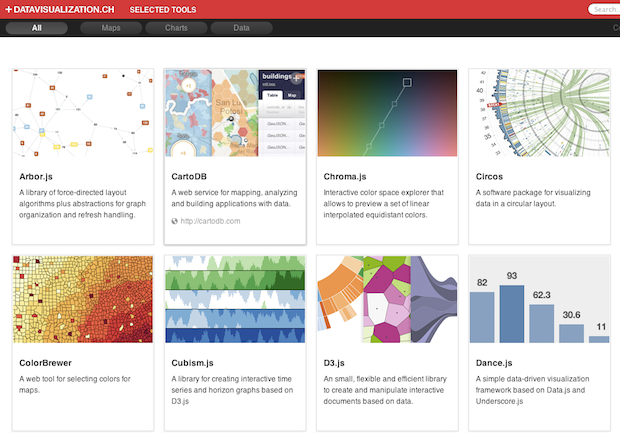Click the Cubism.js description text
620x438 pixels.
click(232, 390)
